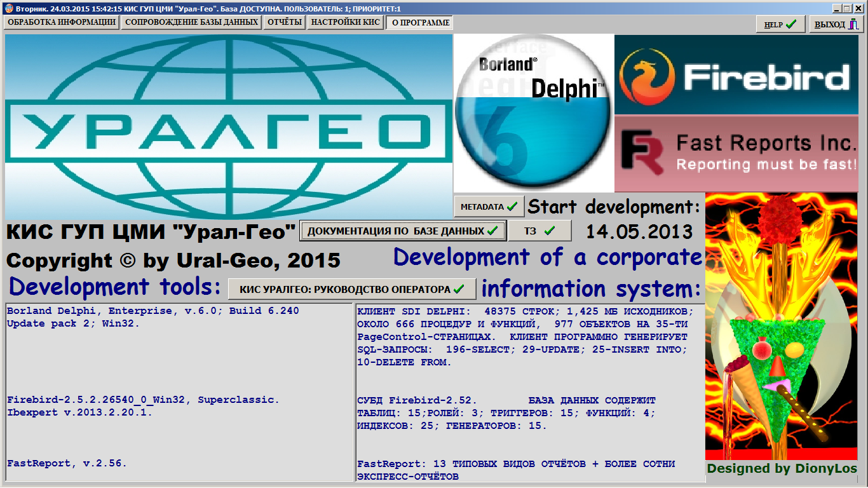Click the УРАЛГЕО globe logo image
Viewport: 868px width, 488px height.
228,126
